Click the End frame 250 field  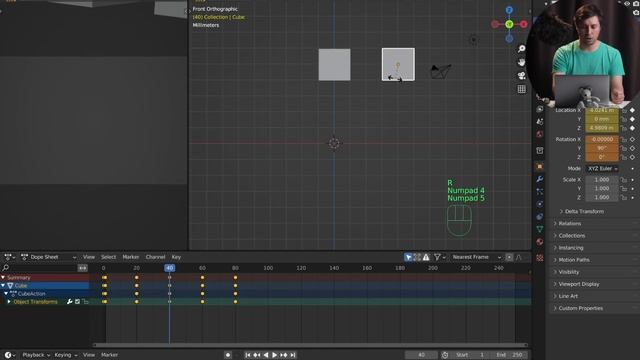509,355
